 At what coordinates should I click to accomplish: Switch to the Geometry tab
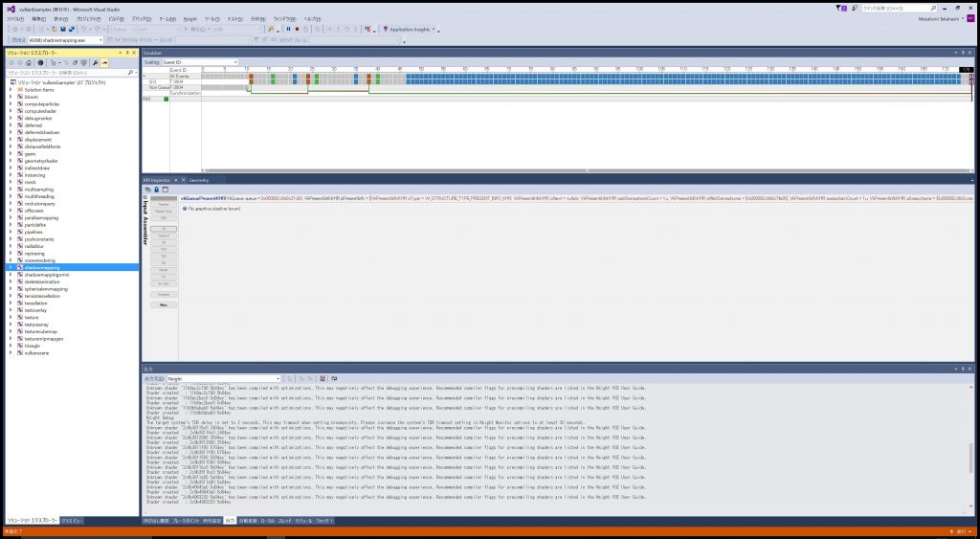tap(199, 180)
